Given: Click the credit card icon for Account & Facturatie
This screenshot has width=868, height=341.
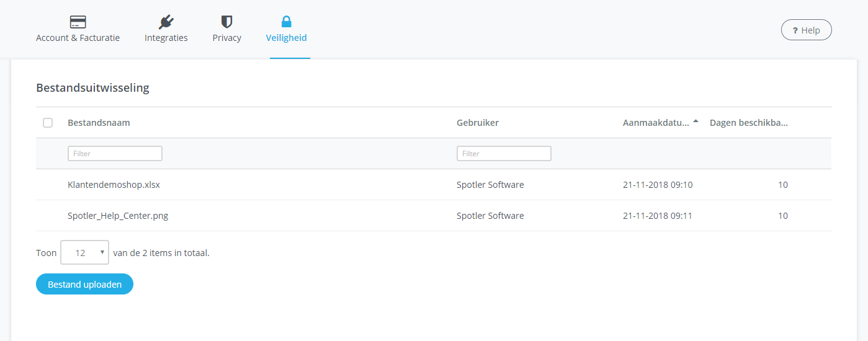Looking at the screenshot, I should [x=78, y=22].
